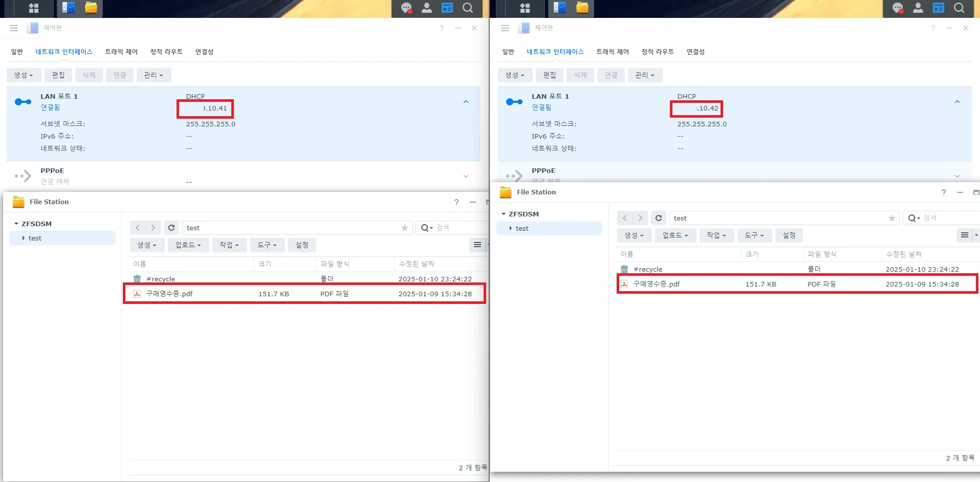Expand the PPPoE section
The height and width of the screenshot is (482, 980).
click(466, 176)
